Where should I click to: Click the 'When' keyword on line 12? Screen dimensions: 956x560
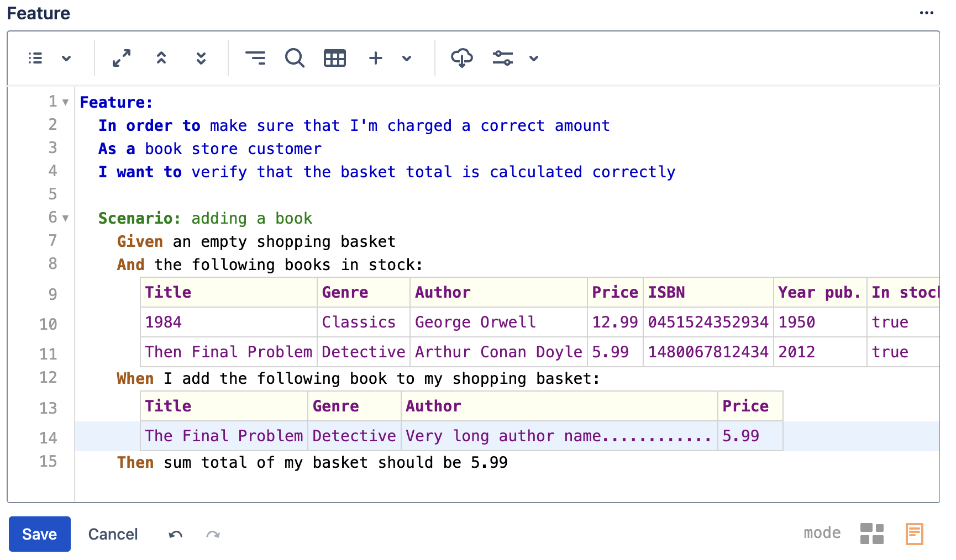[135, 379]
